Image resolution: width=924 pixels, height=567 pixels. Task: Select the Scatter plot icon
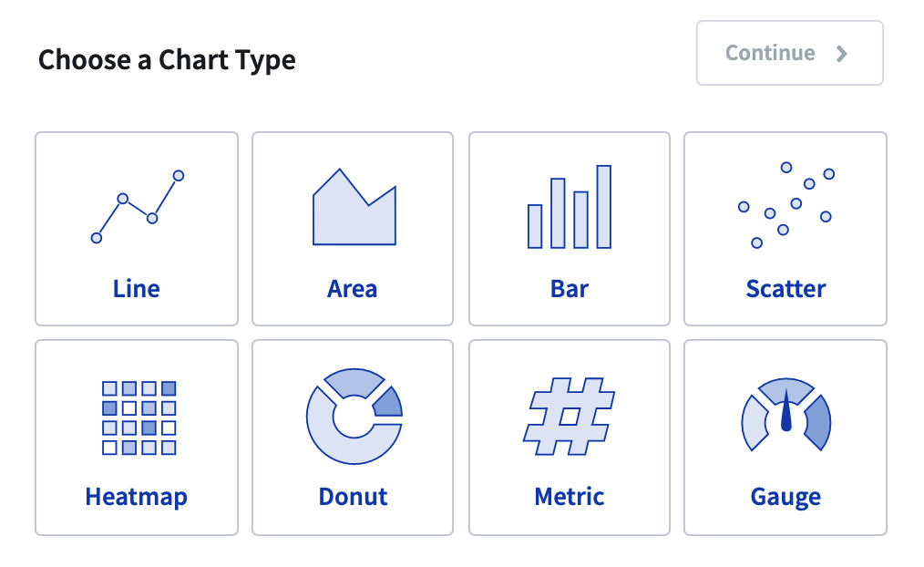coord(785,202)
